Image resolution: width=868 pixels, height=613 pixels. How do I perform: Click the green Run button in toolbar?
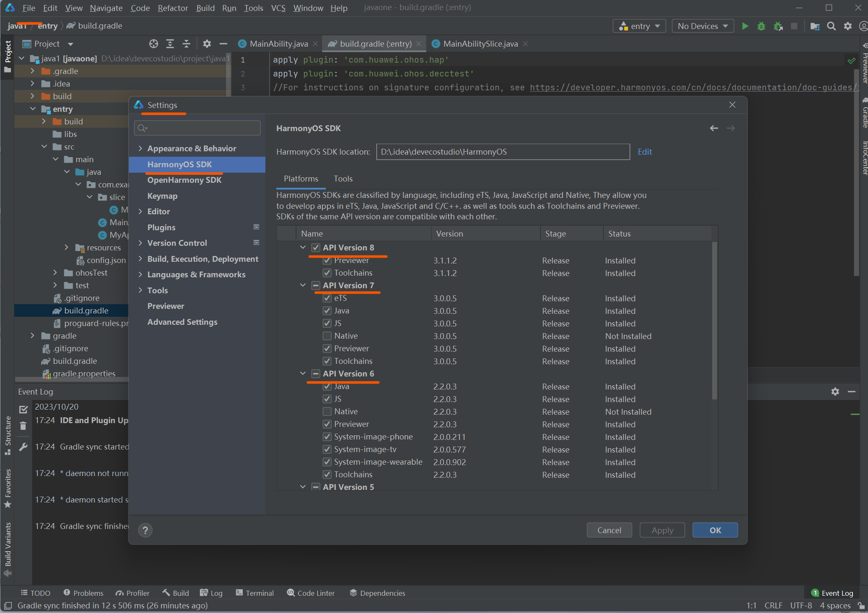coord(745,26)
